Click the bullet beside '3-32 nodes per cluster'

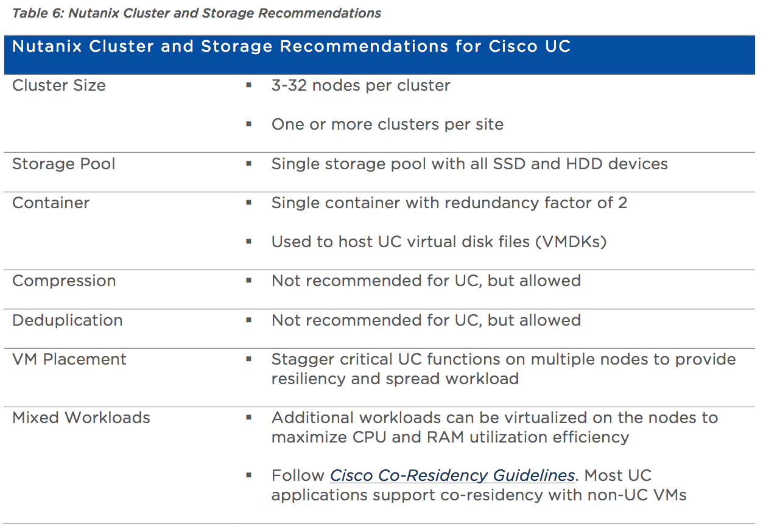click(x=248, y=85)
